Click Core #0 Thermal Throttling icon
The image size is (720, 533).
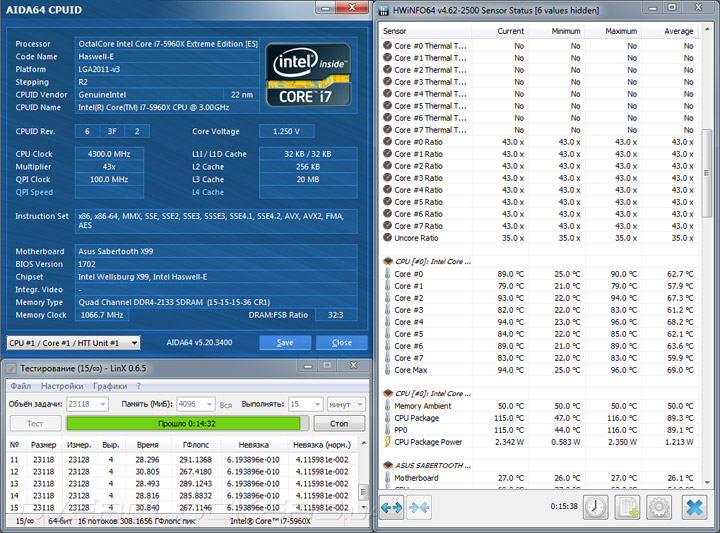tap(388, 45)
